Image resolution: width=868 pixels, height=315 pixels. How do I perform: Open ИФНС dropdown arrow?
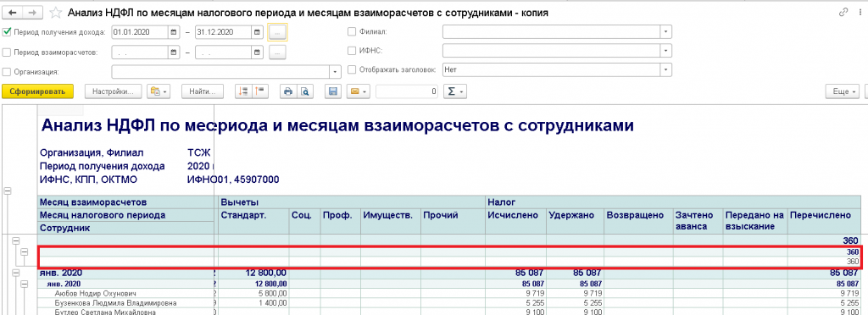tap(666, 51)
